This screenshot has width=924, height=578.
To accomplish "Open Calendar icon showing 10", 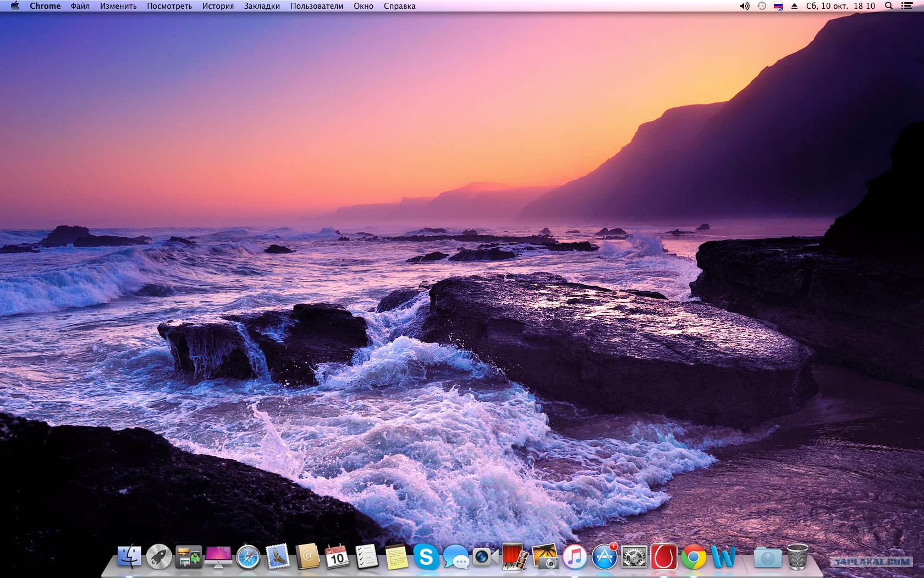I will [x=337, y=557].
